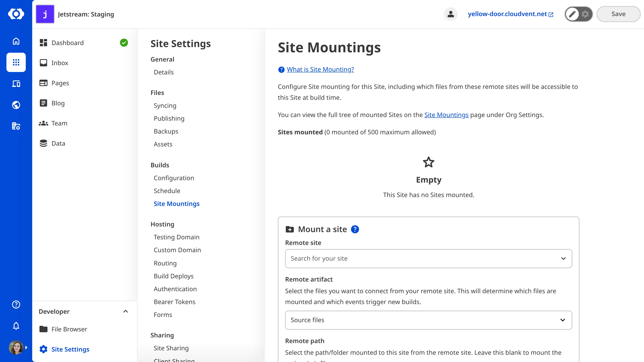The width and height of the screenshot is (644, 362).
Task: Open Data in site navigation
Action: (58, 143)
